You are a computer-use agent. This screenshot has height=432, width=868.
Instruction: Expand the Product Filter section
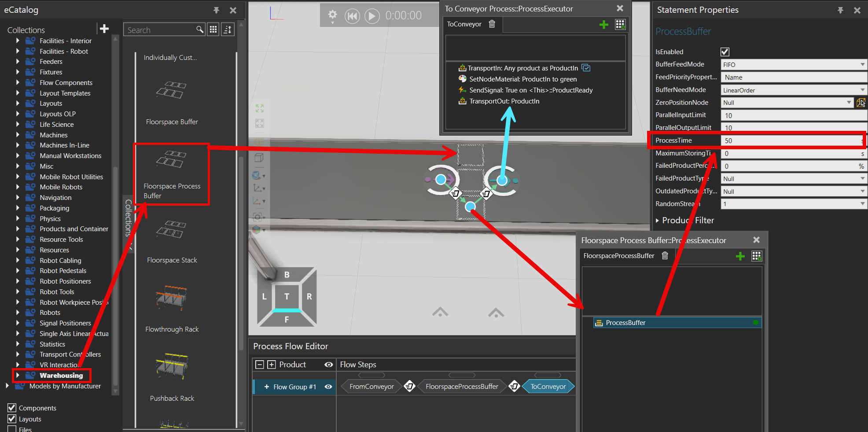(x=658, y=221)
